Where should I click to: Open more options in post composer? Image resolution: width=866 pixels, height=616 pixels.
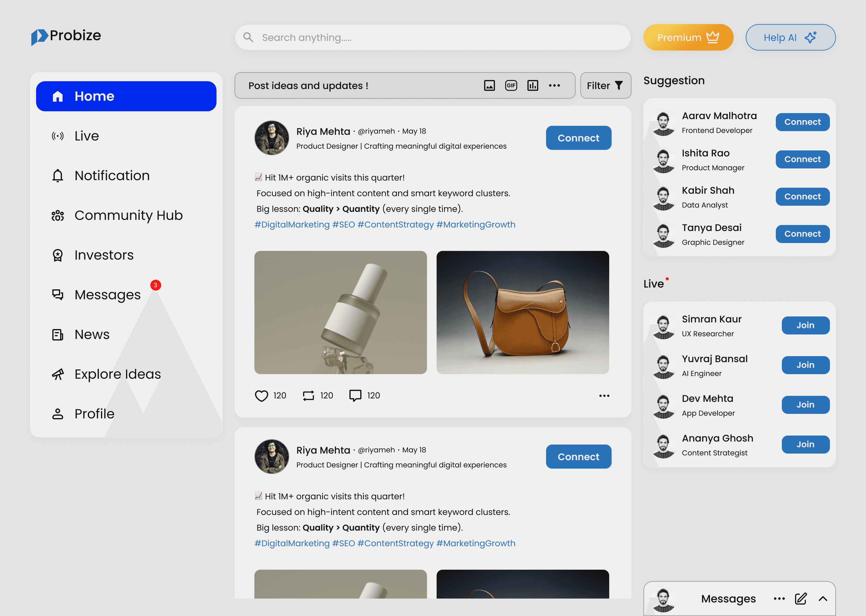[554, 86]
